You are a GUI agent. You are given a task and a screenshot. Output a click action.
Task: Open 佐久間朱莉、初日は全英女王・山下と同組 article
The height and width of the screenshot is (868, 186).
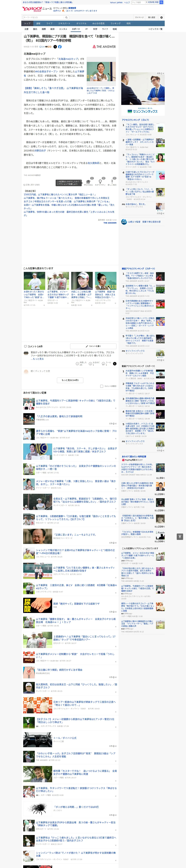76,686
